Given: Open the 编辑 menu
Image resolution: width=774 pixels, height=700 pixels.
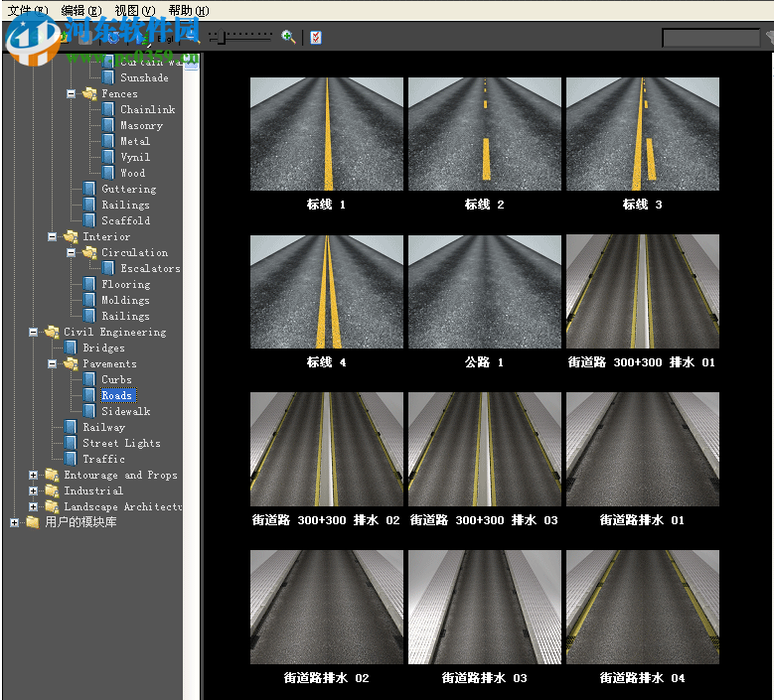Looking at the screenshot, I should click(78, 10).
